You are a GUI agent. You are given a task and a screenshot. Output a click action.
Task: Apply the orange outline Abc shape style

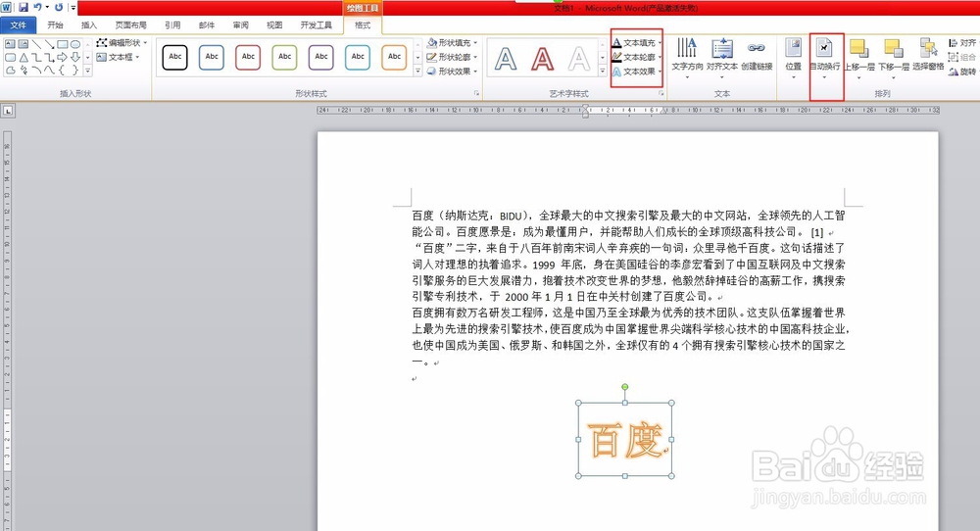pyautogui.click(x=394, y=58)
